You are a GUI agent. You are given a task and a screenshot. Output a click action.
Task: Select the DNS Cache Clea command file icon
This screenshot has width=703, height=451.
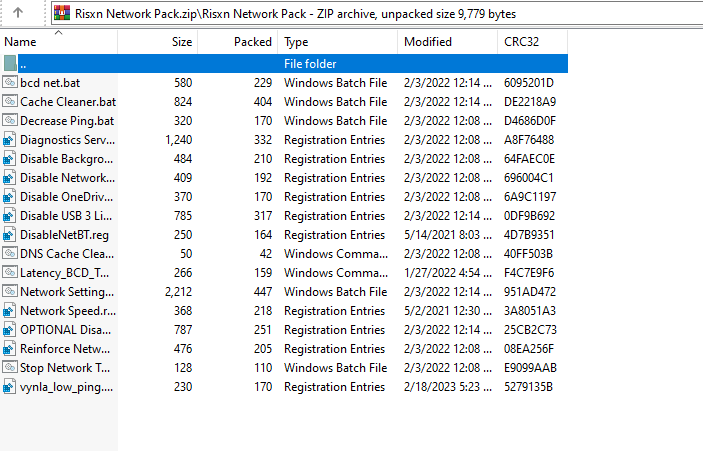click(10, 254)
